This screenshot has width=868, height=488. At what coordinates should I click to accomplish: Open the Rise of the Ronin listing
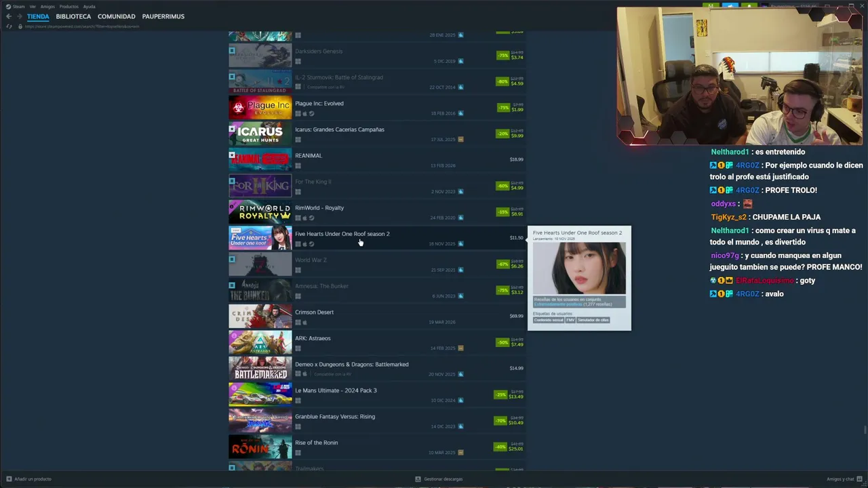pyautogui.click(x=377, y=447)
